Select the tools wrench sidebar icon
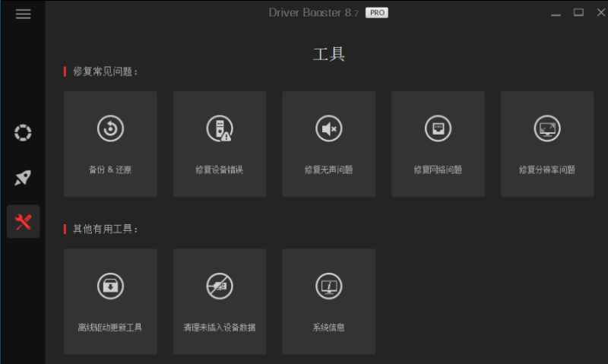Image resolution: width=608 pixels, height=364 pixels. pos(23,222)
